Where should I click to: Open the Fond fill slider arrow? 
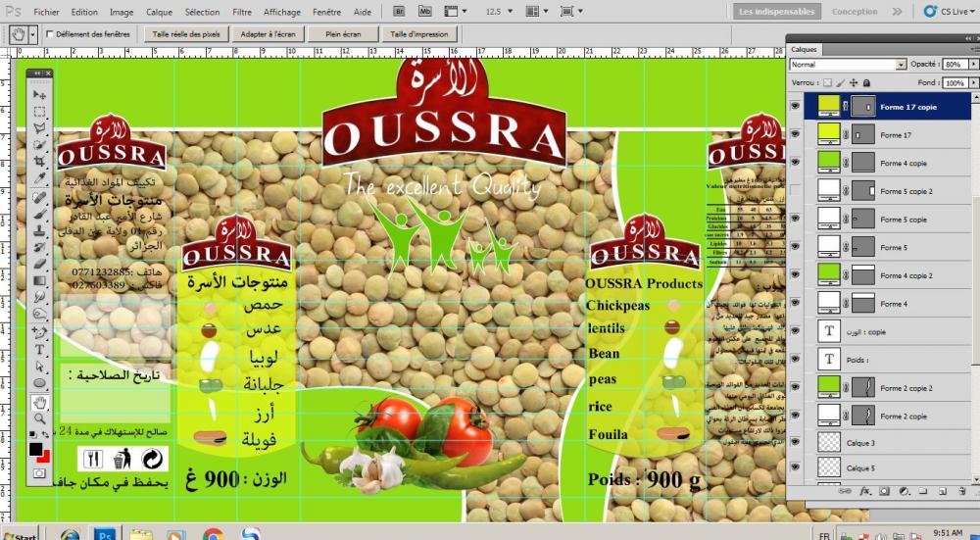point(972,82)
